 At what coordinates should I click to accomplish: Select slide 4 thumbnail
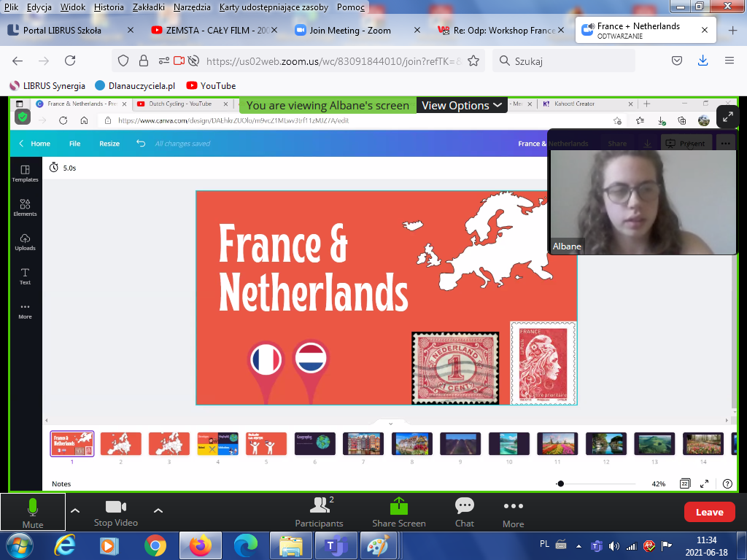click(217, 444)
